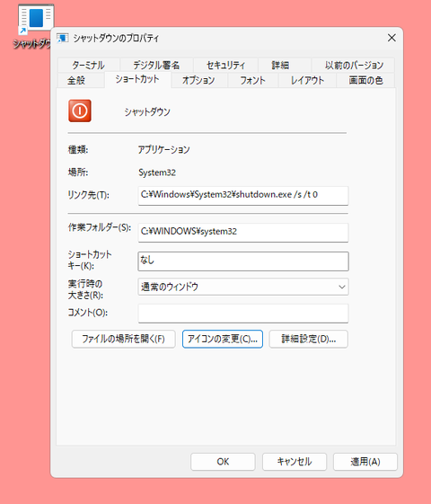Open the デジタル署名 tab

point(156,66)
